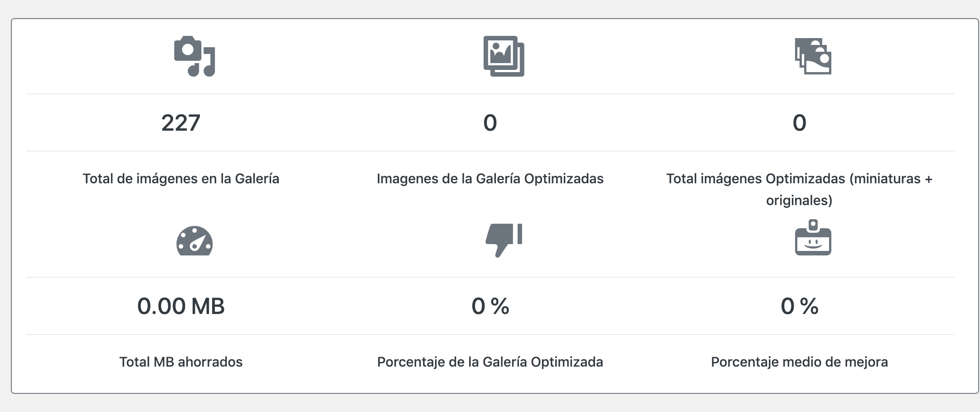The height and width of the screenshot is (412, 980).
Task: Click the MB unit in saved value
Action: (x=208, y=306)
